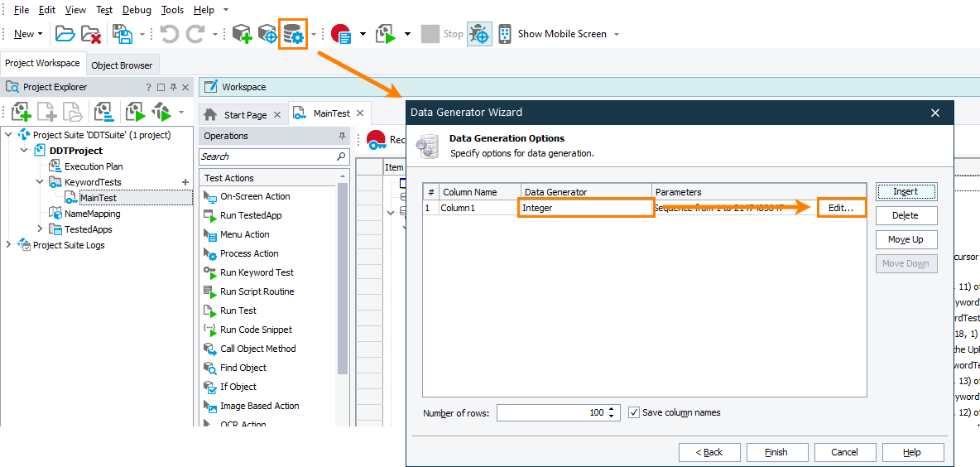Screen dimensions: 980x467
Task: Click the Finish button in wizard
Action: 776,452
